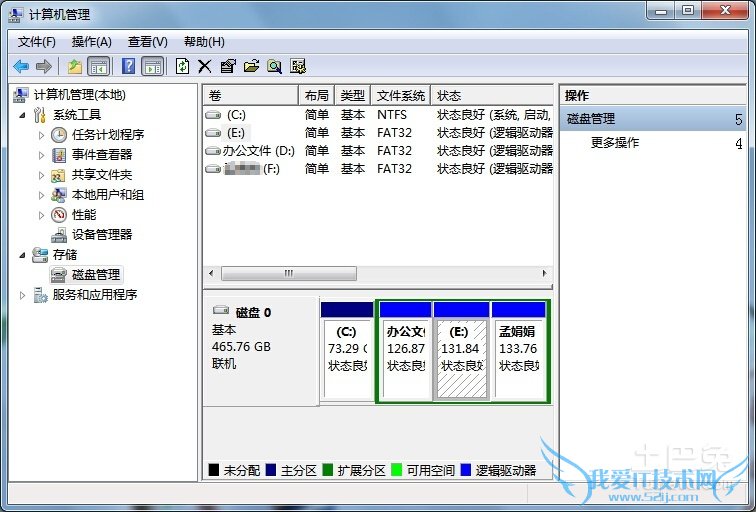This screenshot has width=756, height=512.
Task: Expand the 服务和应用程序 node
Action: pos(22,295)
